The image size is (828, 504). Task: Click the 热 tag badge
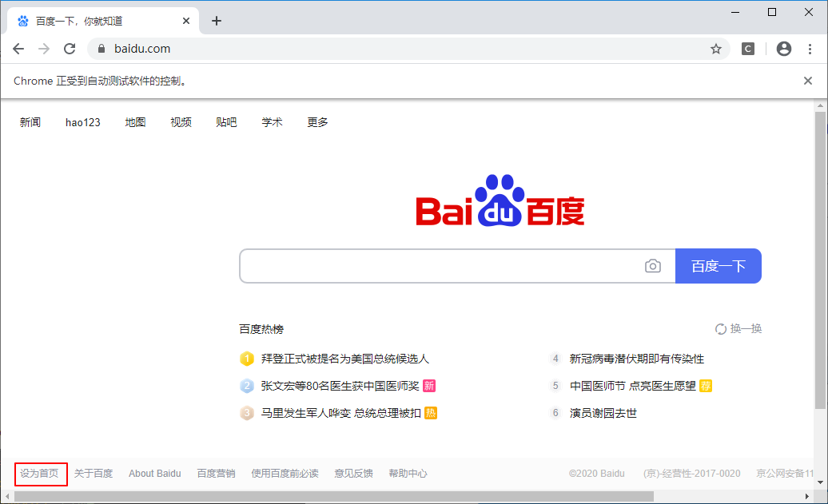point(431,413)
